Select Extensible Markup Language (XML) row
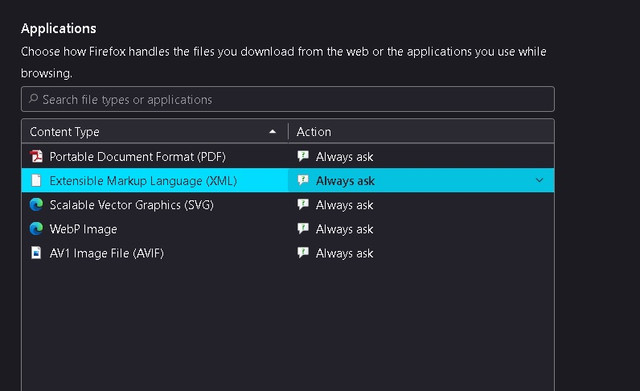Screen dimensions: 640x391 [x=288, y=180]
